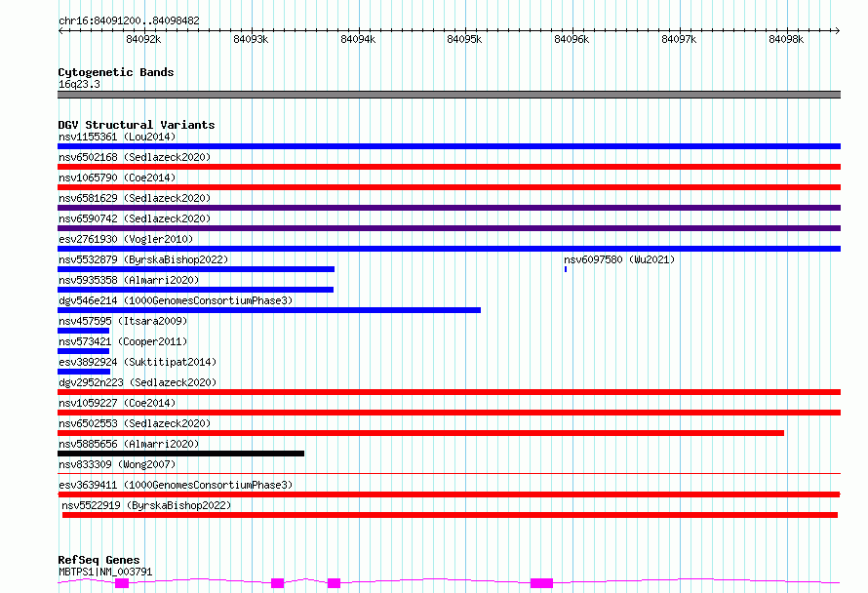The height and width of the screenshot is (593, 868).
Task: Click the chr16:84091200..84098482 coordinate label
Action: pyautogui.click(x=129, y=20)
